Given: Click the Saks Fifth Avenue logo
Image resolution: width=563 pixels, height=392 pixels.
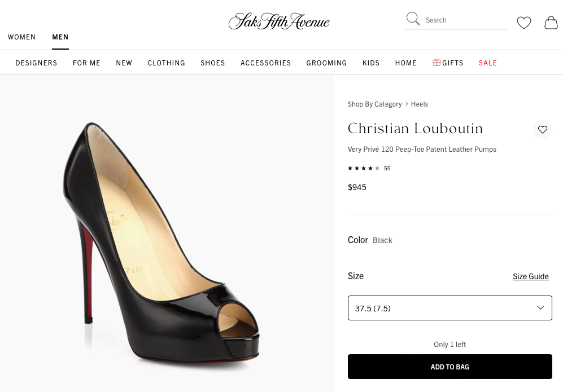Looking at the screenshot, I should point(279,21).
